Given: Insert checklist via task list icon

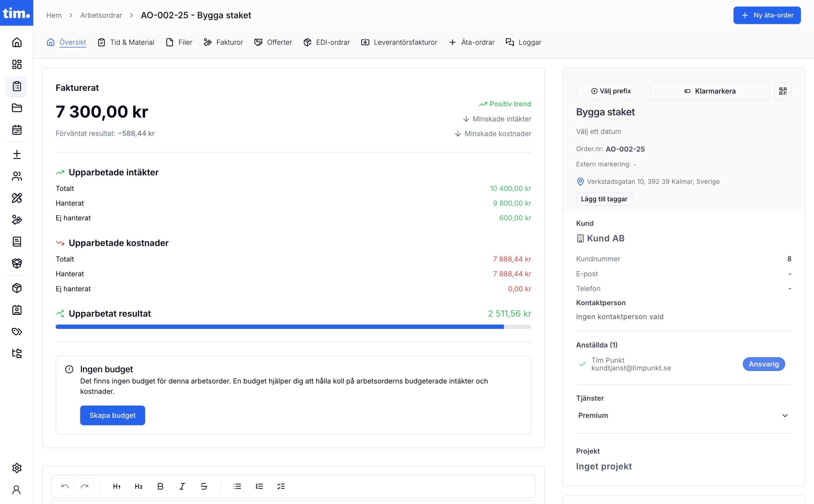Looking at the screenshot, I should point(281,486).
